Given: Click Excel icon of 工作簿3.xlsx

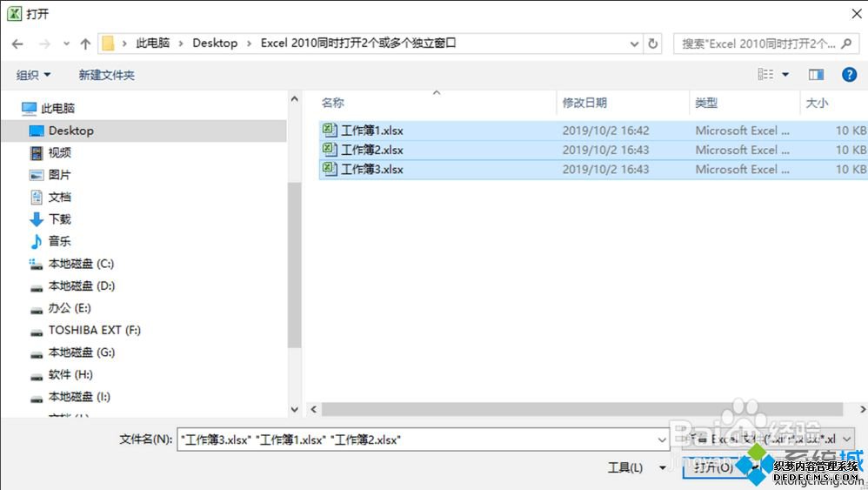Looking at the screenshot, I should point(330,169).
